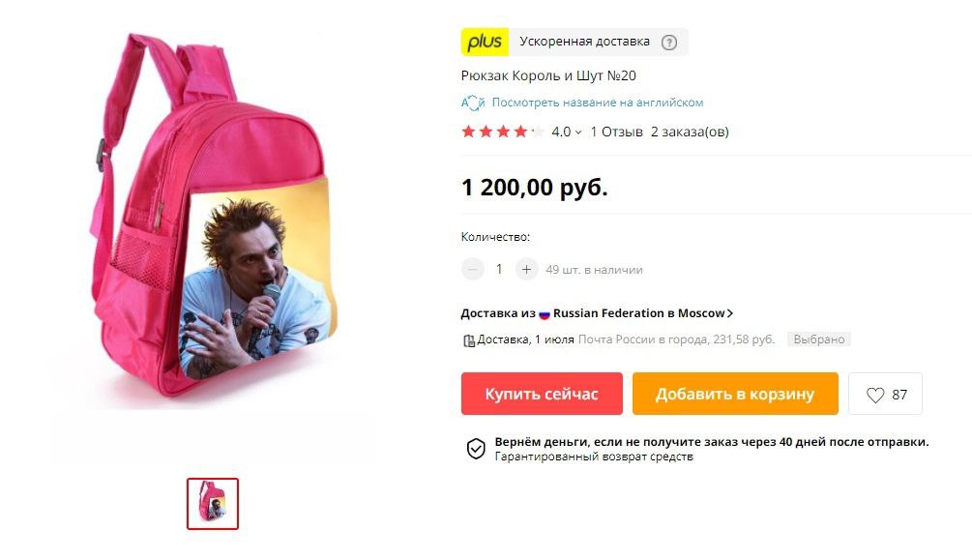Screen dimensions: 972x560
Task: Select the backpack thumbnail below the image
Action: (x=213, y=504)
